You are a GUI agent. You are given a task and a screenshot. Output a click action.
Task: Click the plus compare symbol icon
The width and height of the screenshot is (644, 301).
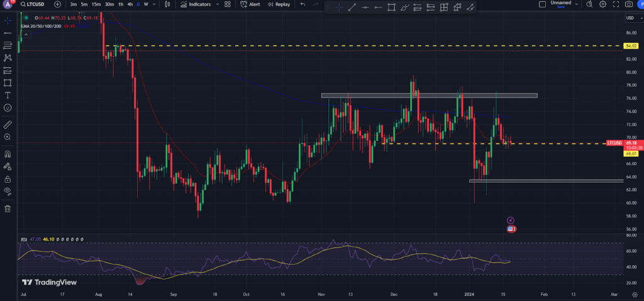coord(57,4)
